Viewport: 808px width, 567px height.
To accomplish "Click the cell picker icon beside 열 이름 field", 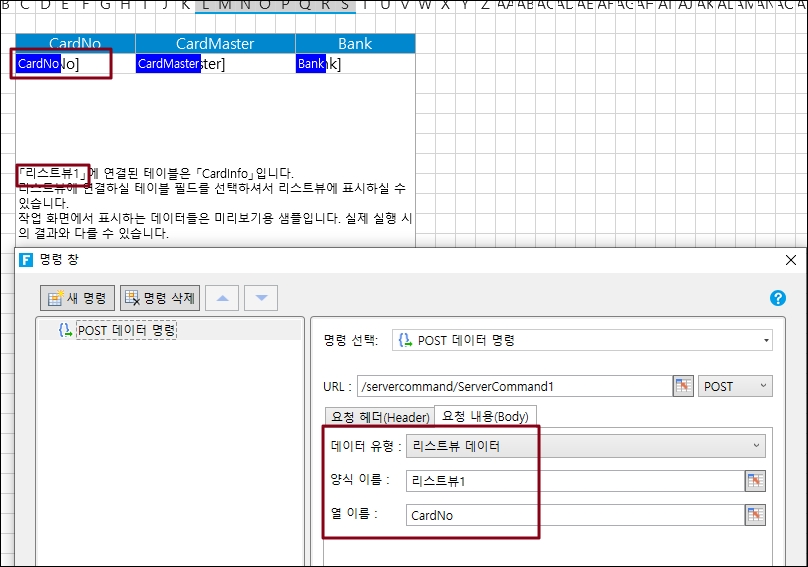I will (755, 515).
